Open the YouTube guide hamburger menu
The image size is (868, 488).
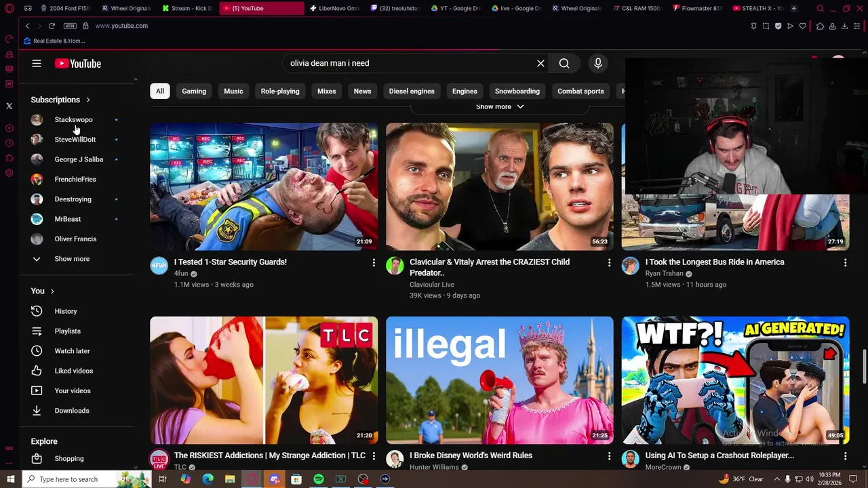[37, 63]
